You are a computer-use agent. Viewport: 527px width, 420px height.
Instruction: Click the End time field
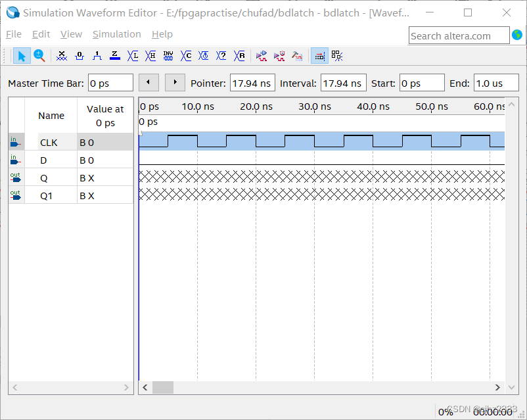496,83
